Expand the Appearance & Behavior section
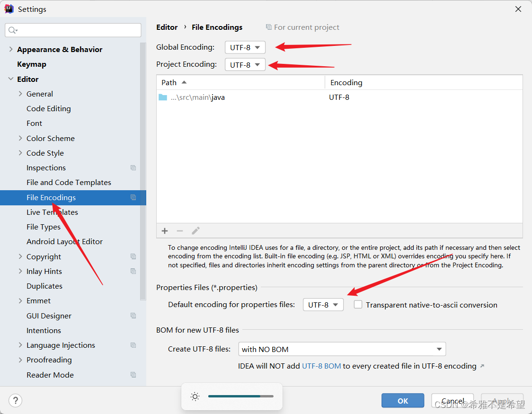The width and height of the screenshot is (532, 414). 11,49
